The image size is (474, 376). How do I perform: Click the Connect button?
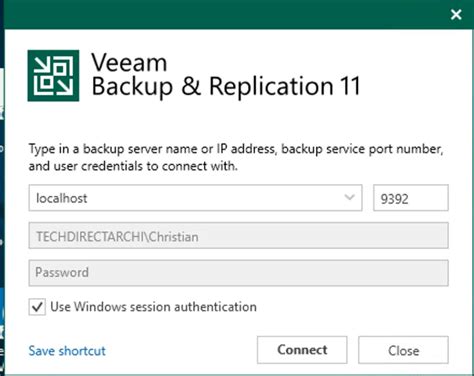[x=302, y=350]
